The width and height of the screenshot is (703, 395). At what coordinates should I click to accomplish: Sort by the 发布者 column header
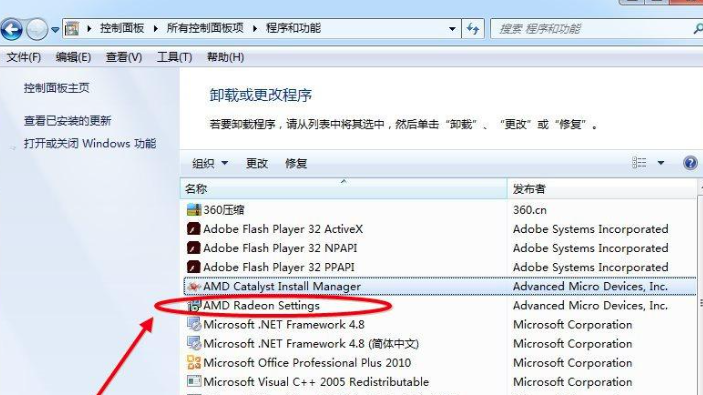602,189
